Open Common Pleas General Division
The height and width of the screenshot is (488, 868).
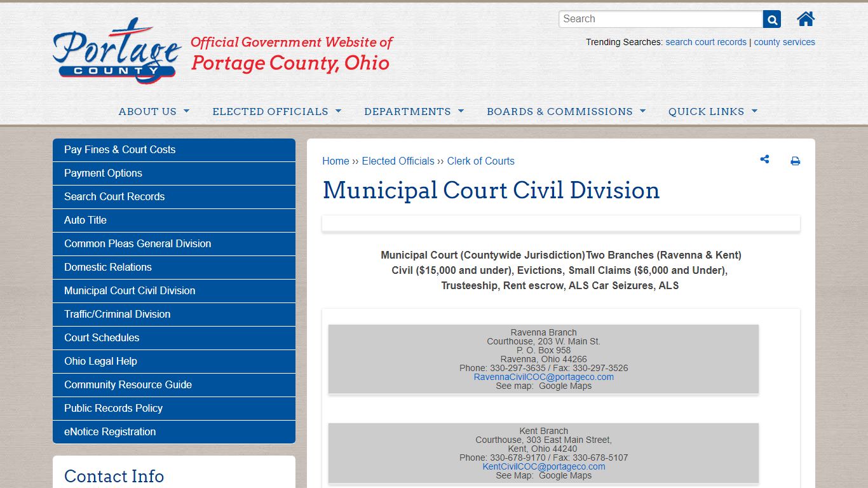pyautogui.click(x=174, y=244)
